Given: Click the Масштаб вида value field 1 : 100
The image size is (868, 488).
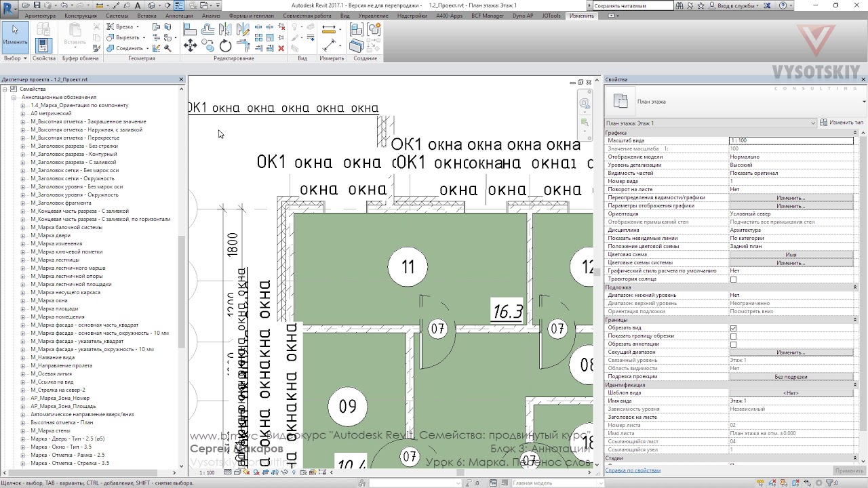Looking at the screenshot, I should (x=791, y=141).
